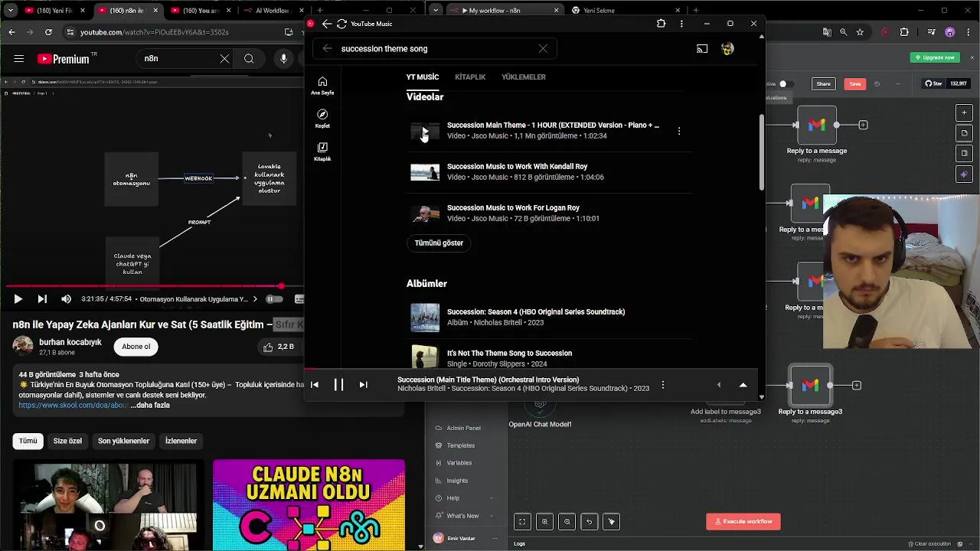This screenshot has height=551, width=980.
Task: Click the YouTube search magnifier button
Action: (x=249, y=59)
